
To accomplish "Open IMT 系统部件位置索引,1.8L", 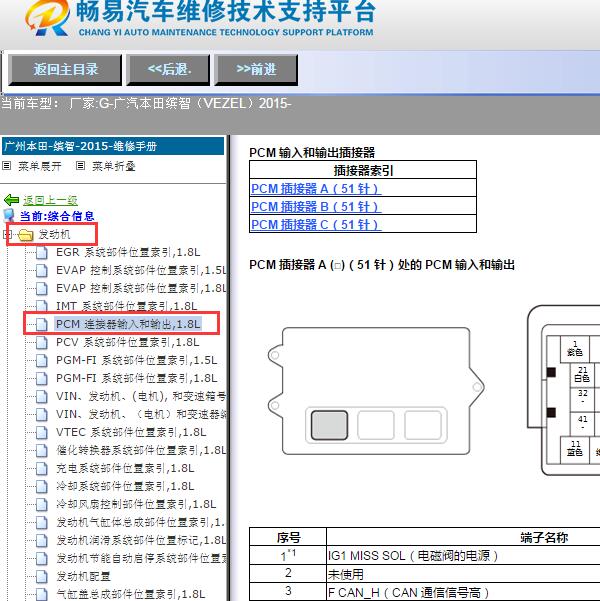I will pos(127,306).
